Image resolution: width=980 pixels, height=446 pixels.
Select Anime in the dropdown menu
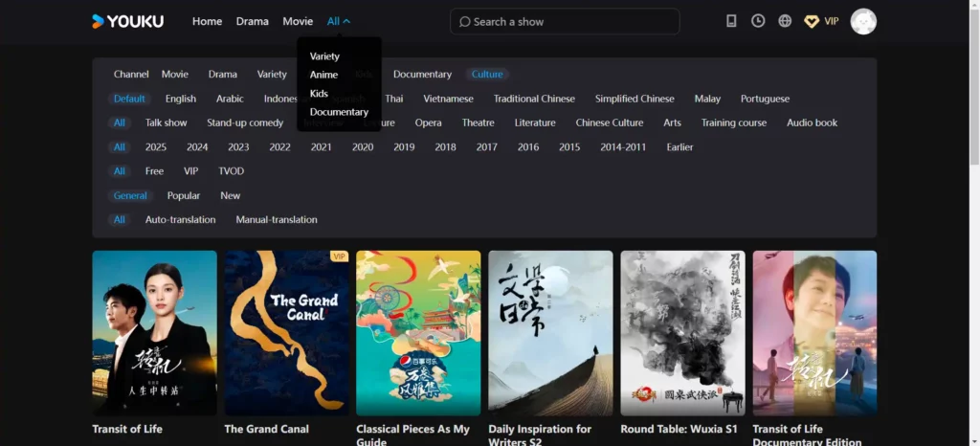[x=323, y=75]
